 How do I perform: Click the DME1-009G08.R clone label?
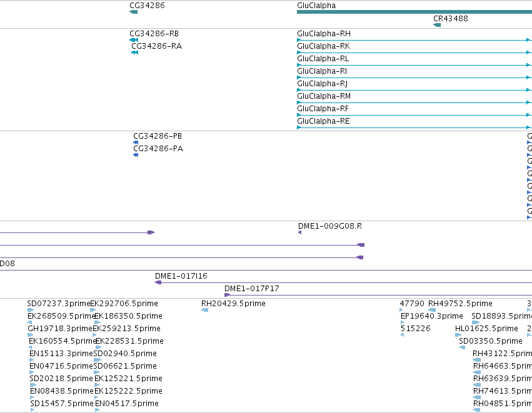(330, 226)
